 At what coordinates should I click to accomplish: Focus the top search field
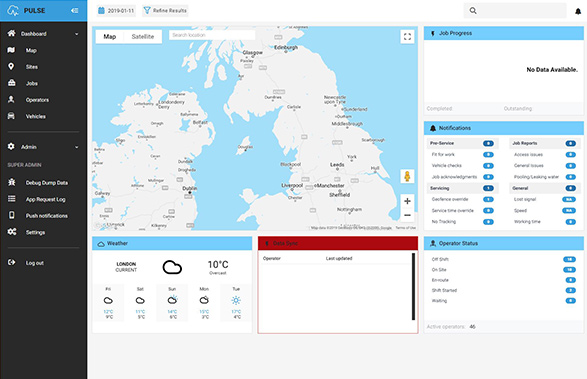(x=515, y=10)
